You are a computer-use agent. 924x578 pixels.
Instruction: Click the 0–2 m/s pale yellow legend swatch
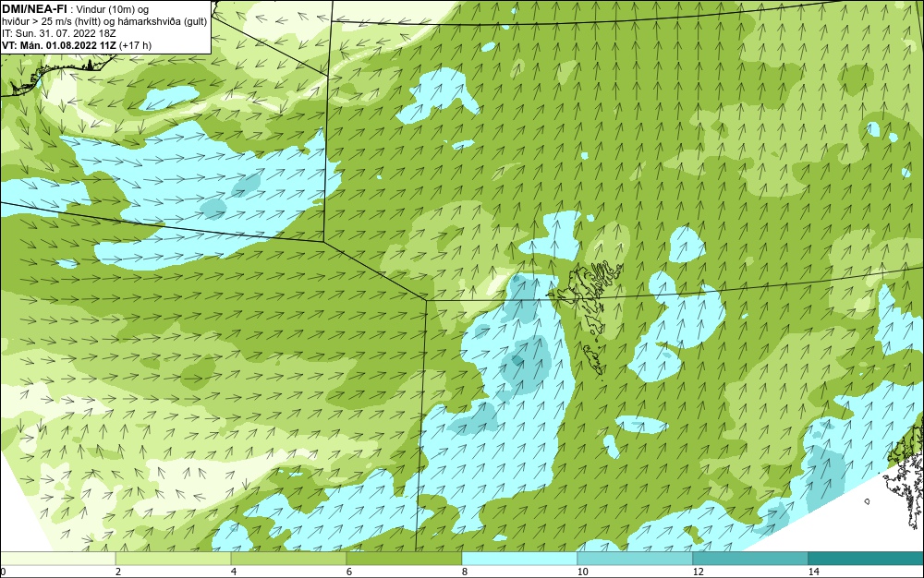click(57, 559)
